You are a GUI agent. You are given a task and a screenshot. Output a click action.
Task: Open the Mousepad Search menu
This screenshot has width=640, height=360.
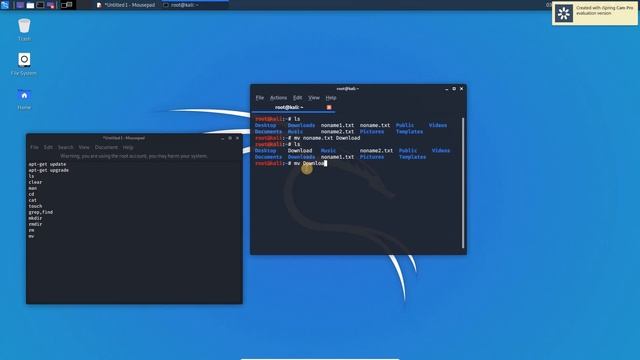[x=66, y=147]
